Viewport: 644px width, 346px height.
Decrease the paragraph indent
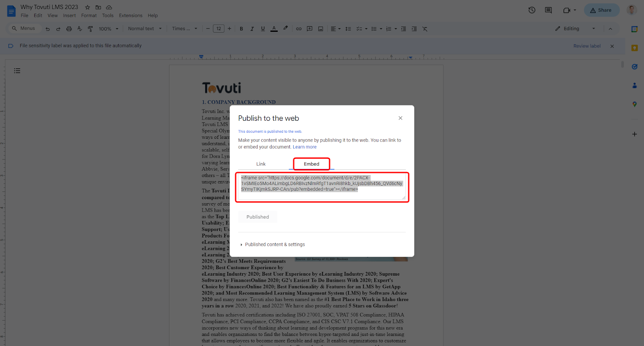[x=403, y=29]
